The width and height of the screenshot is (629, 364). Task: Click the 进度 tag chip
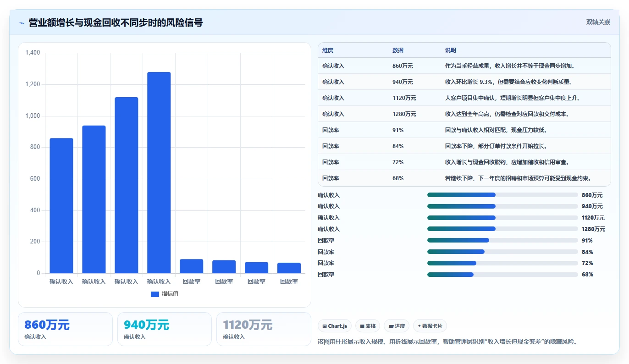click(x=397, y=326)
